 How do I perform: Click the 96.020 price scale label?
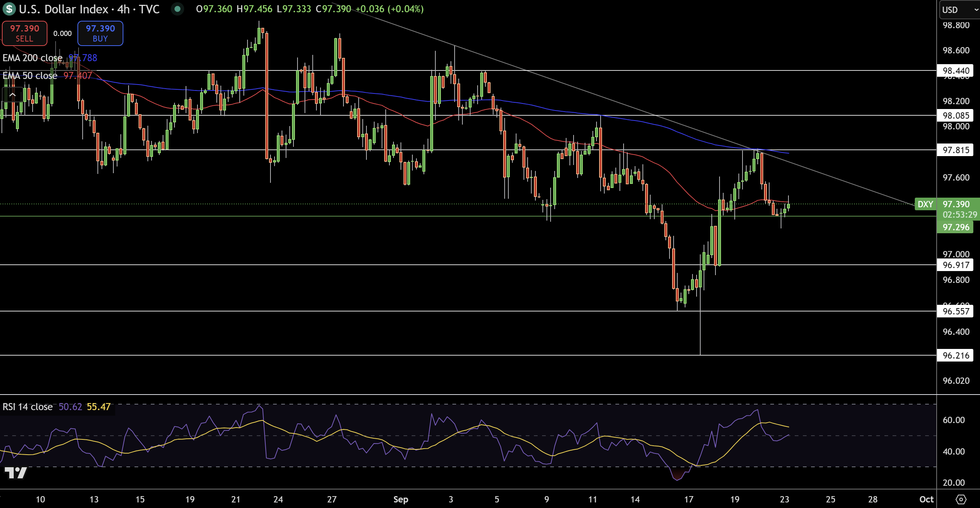[956, 380]
